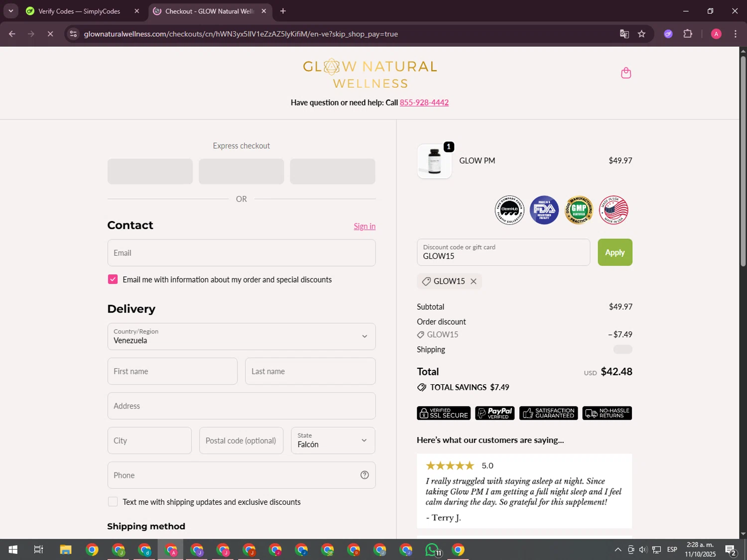The image size is (747, 560).
Task: Click the Verified SSL Secure badge
Action: click(x=444, y=413)
